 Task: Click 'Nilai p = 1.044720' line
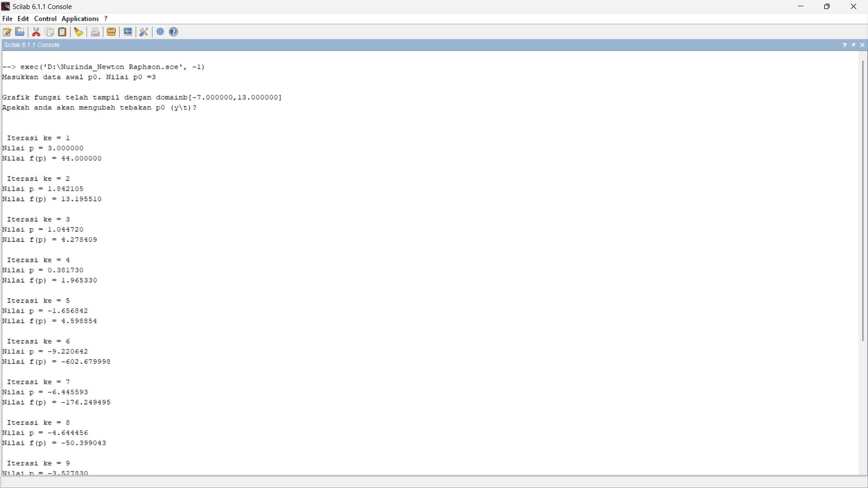(x=43, y=230)
